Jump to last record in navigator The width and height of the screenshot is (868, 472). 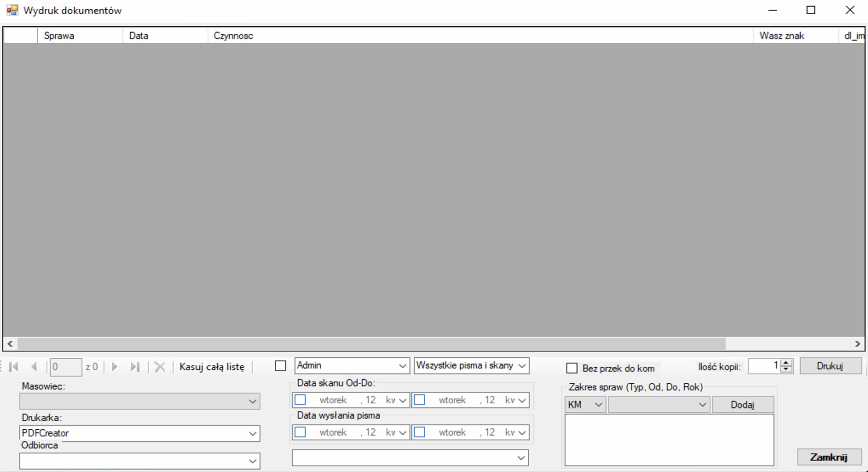pos(135,367)
